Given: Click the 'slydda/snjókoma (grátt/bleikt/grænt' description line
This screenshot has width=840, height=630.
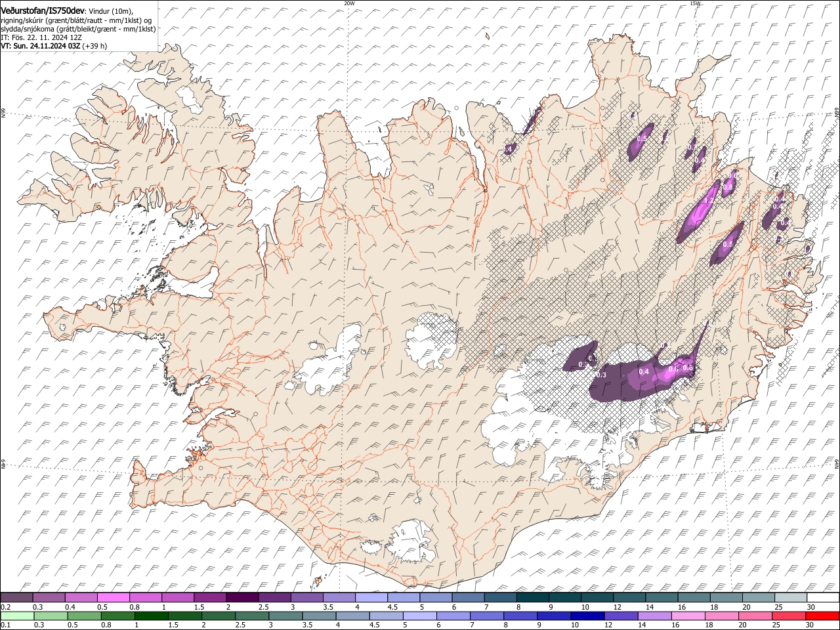Looking at the screenshot, I should (x=78, y=29).
